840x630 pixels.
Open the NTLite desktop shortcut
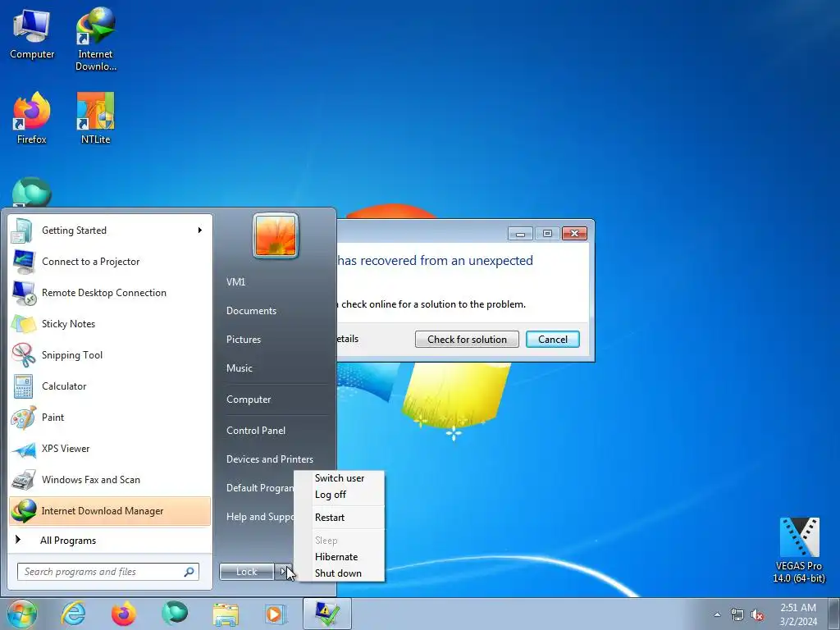click(95, 118)
